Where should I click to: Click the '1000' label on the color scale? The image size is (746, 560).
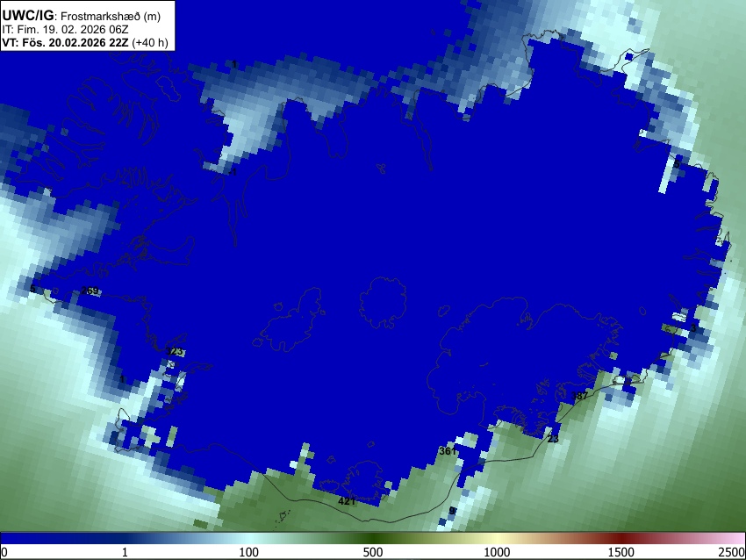pos(497,552)
